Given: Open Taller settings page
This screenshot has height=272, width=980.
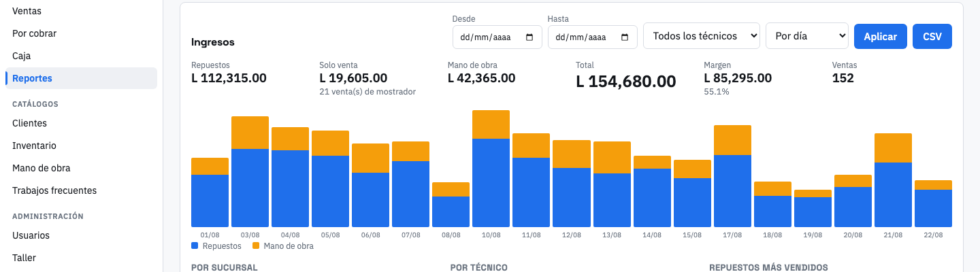Looking at the screenshot, I should click(81, 258).
